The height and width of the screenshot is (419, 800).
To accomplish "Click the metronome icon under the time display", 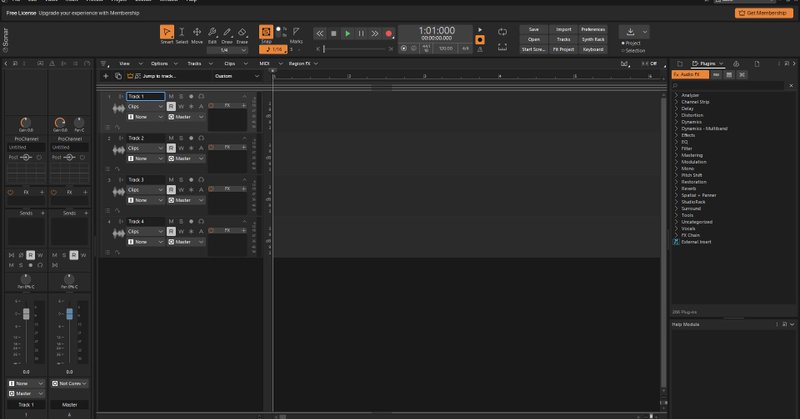I will coord(480,50).
